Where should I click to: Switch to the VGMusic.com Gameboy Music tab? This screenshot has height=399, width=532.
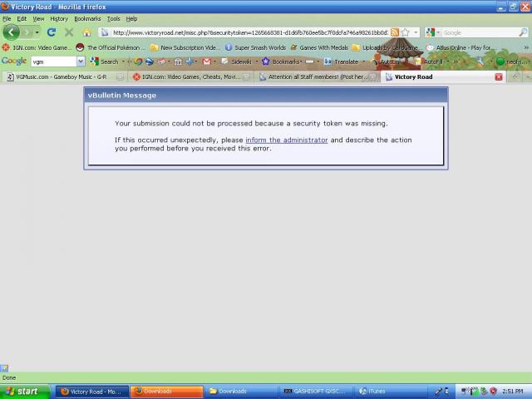[x=65, y=76]
